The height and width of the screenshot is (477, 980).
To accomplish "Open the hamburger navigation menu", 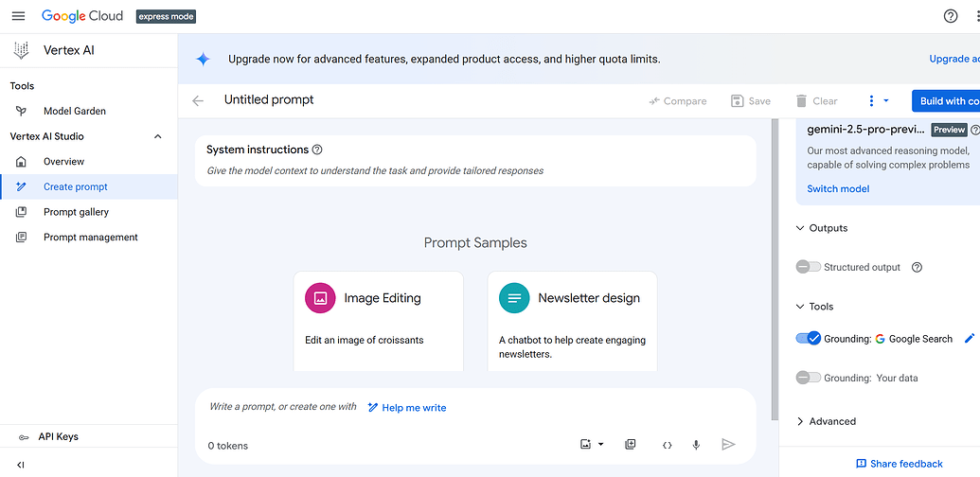I will [19, 16].
